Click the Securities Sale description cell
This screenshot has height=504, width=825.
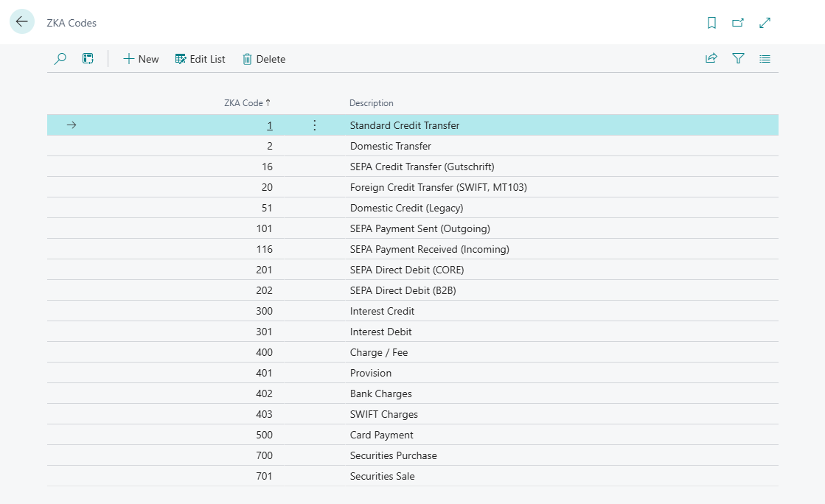382,476
